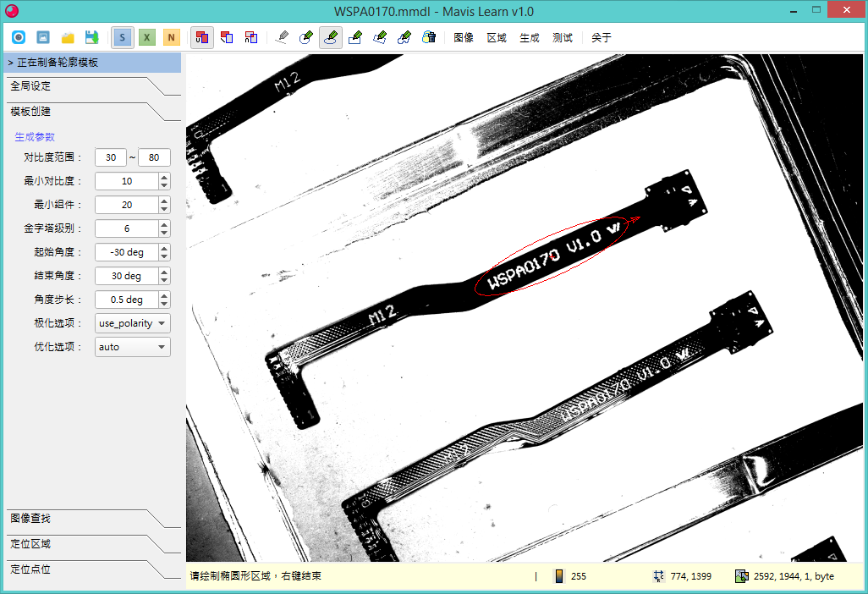The height and width of the screenshot is (594, 868).
Task: Select the region intersection mode icon
Action: (x=251, y=37)
